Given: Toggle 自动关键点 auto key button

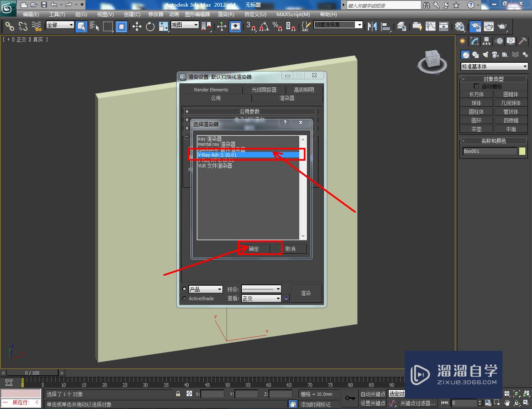Looking at the screenshot, I should (373, 394).
